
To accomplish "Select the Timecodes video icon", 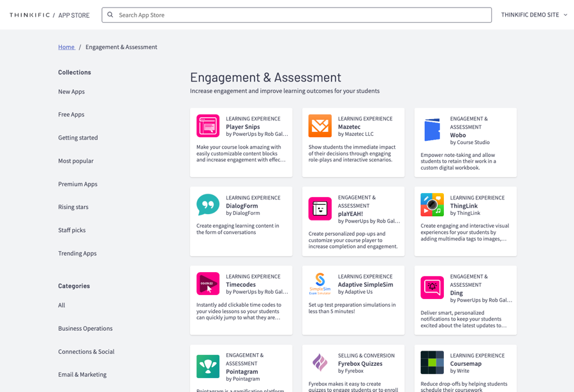I will click(208, 284).
